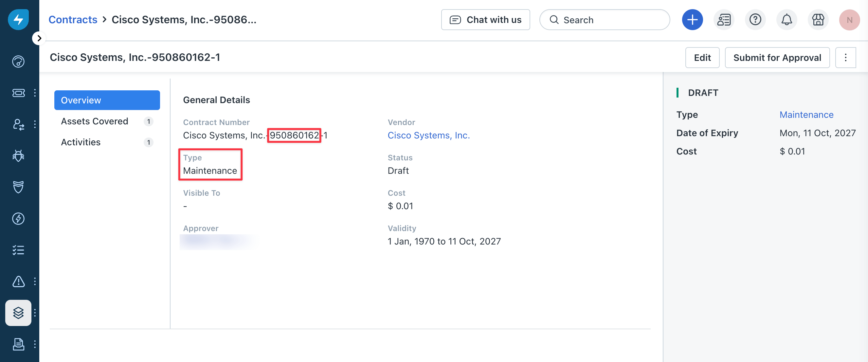Open the bug Problems icon in sidebar

pyautogui.click(x=18, y=156)
